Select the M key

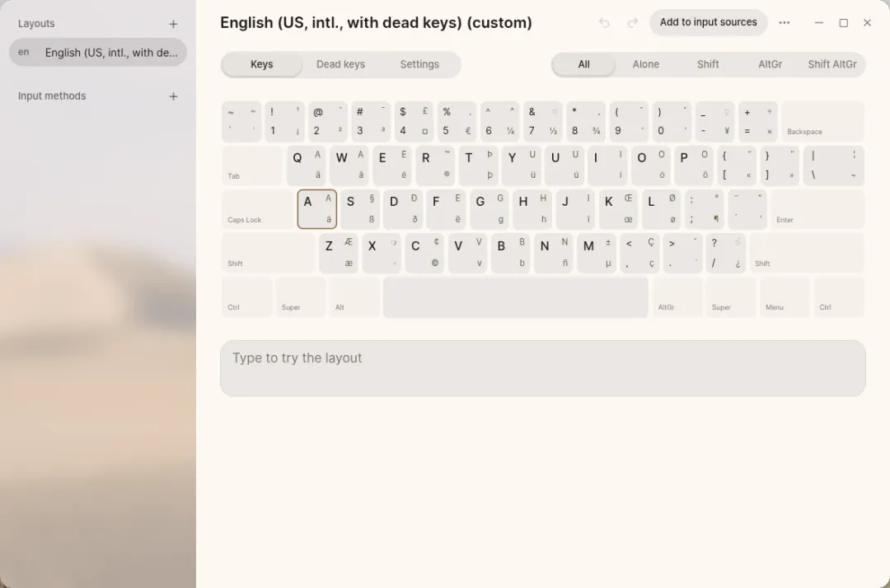[597, 253]
